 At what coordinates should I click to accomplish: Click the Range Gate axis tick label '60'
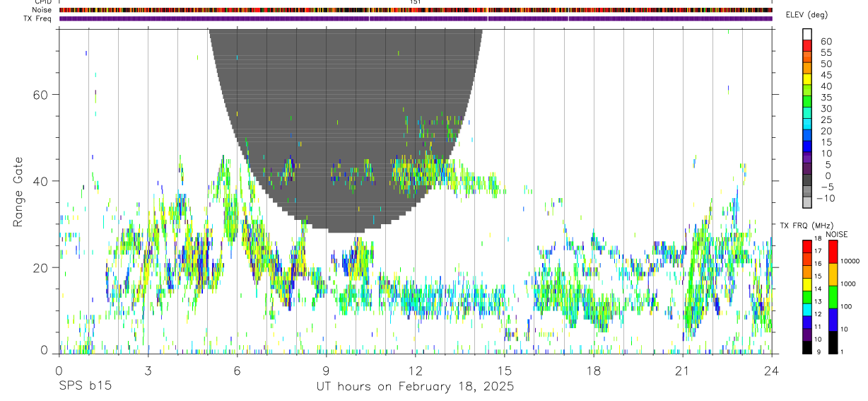coord(40,94)
